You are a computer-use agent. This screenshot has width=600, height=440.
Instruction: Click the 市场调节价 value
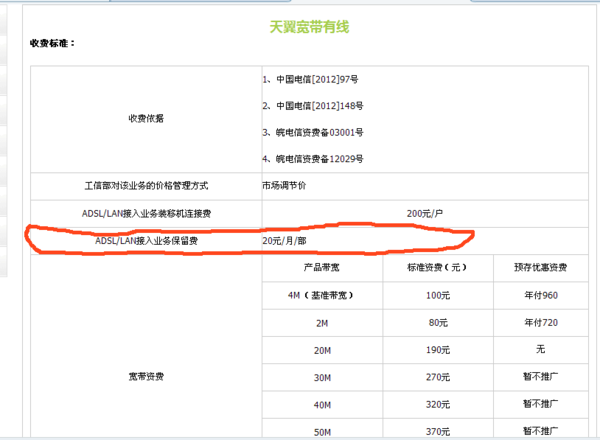pos(284,186)
